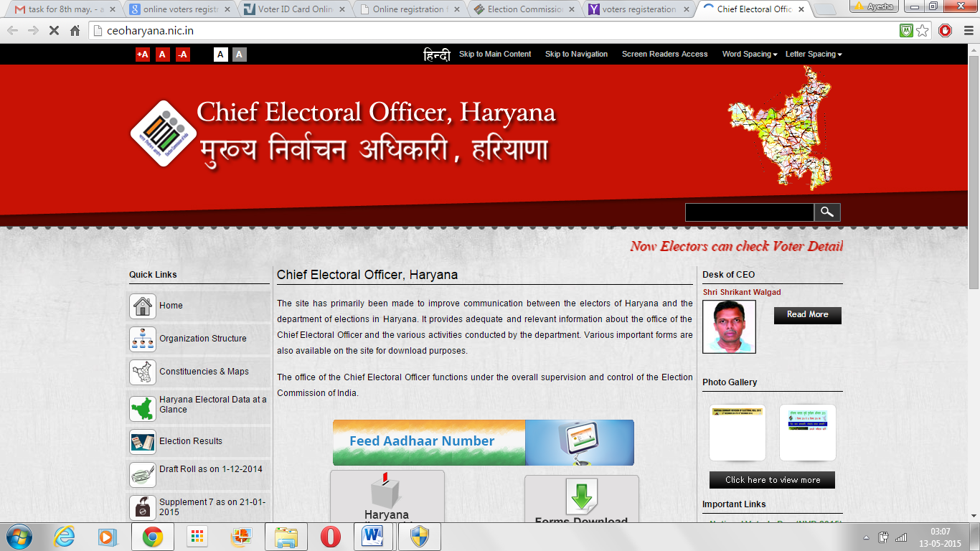Switch site language to Hindi

coord(437,55)
